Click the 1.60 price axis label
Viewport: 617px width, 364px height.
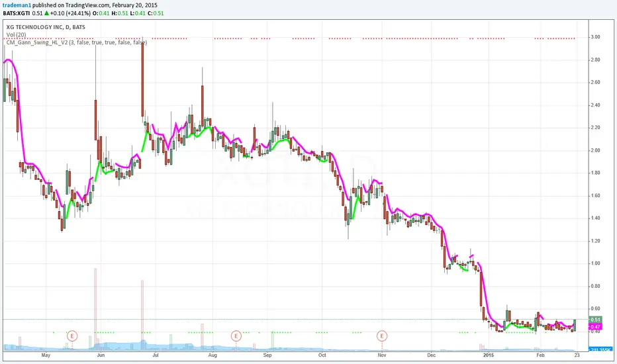pos(595,196)
